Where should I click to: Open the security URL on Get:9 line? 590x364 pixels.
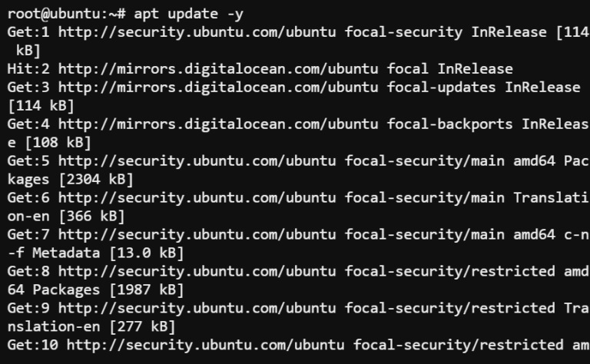(x=197, y=309)
